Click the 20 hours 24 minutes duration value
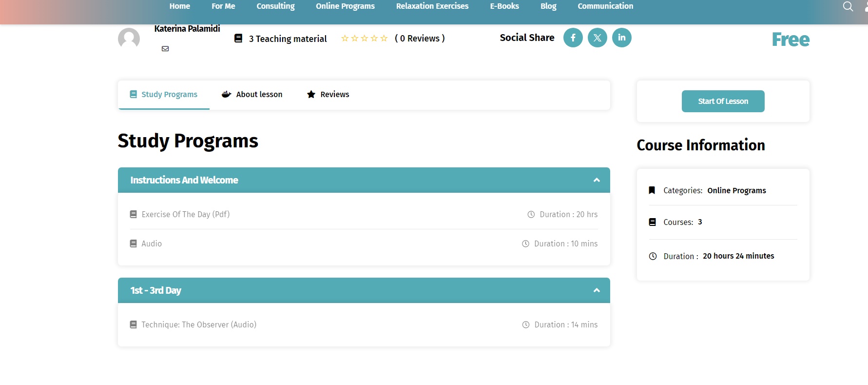Viewport: 868px width, 385px height. pyautogui.click(x=738, y=256)
